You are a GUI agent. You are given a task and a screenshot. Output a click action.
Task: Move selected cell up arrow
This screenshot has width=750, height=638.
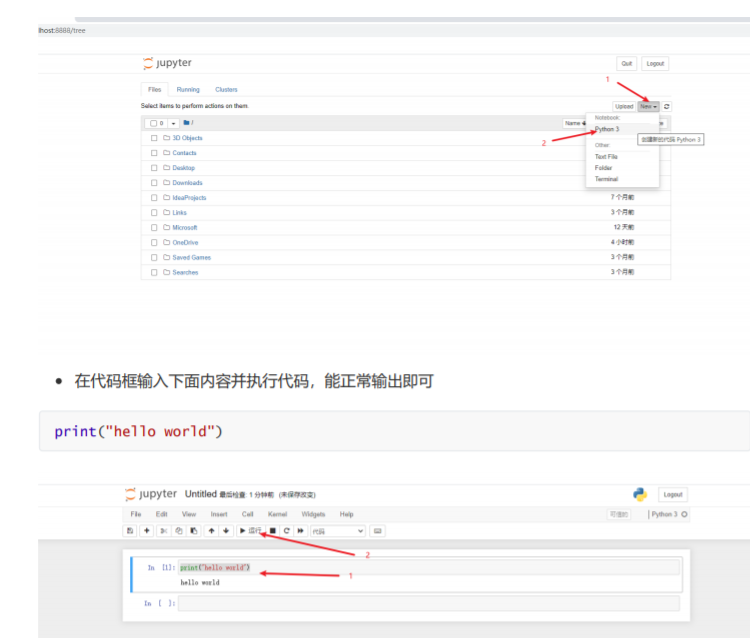point(211,531)
